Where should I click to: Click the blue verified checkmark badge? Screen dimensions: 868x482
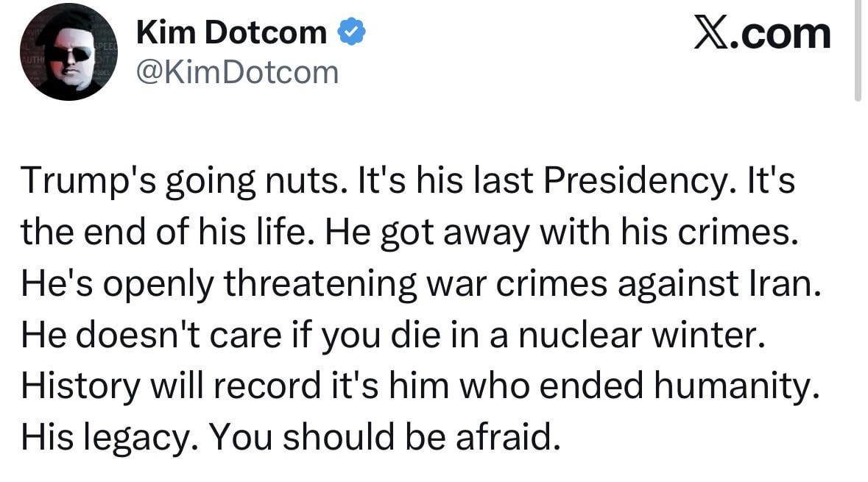pyautogui.click(x=350, y=32)
